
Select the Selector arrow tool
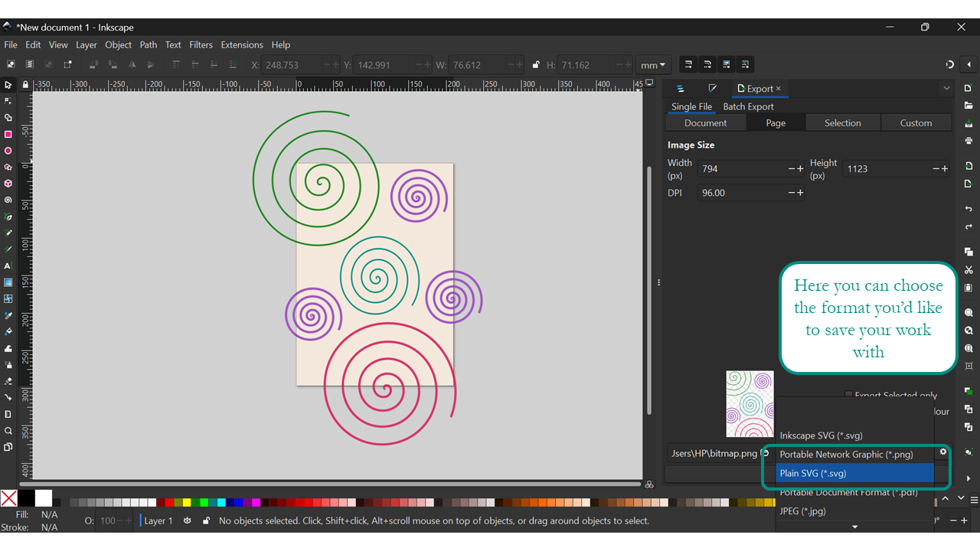[x=8, y=85]
